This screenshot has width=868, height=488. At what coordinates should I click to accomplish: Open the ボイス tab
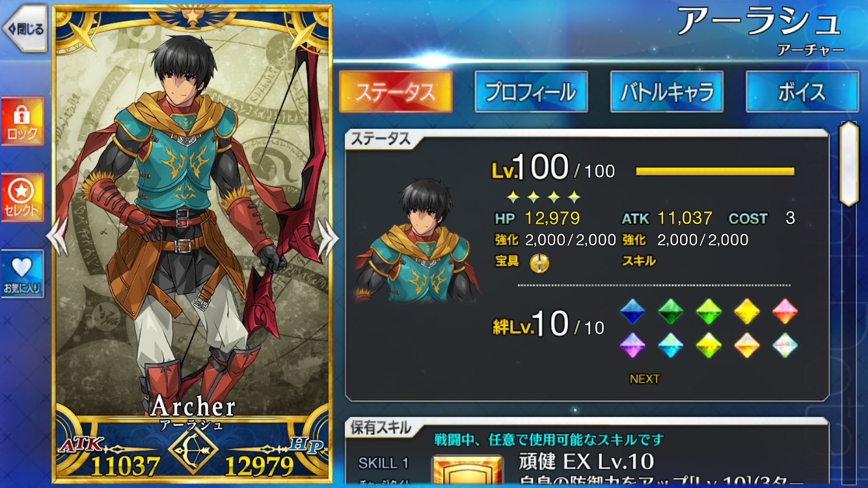(x=802, y=92)
